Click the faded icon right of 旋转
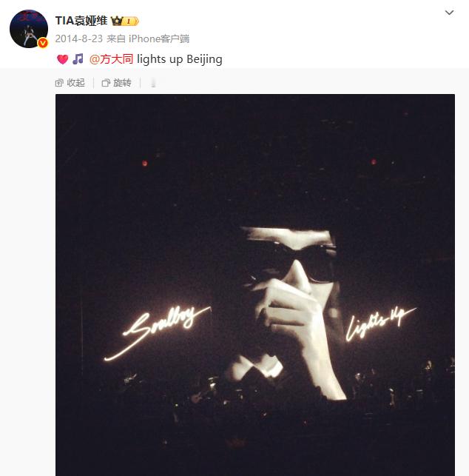469x476 pixels. 154,83
